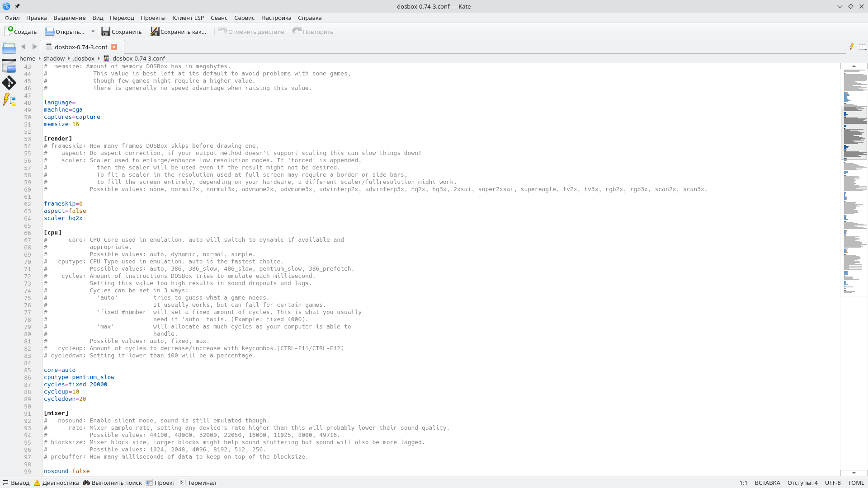Go to next tab arrow
This screenshot has height=488, width=868.
click(x=34, y=47)
